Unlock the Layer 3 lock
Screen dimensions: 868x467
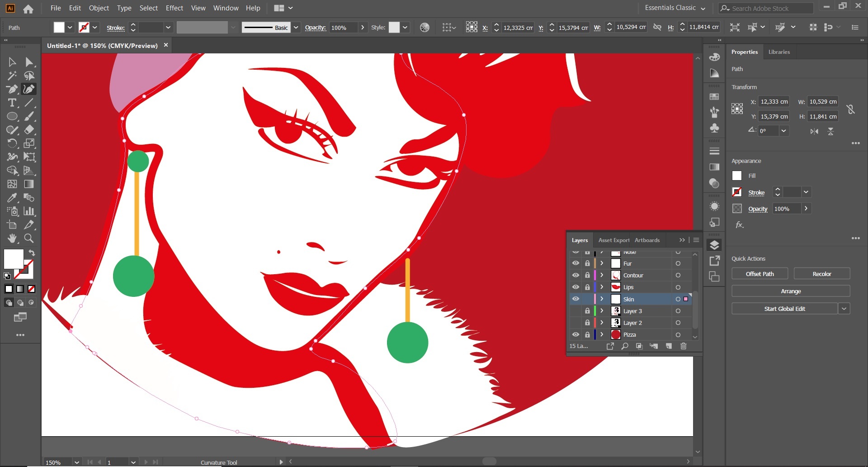point(587,311)
